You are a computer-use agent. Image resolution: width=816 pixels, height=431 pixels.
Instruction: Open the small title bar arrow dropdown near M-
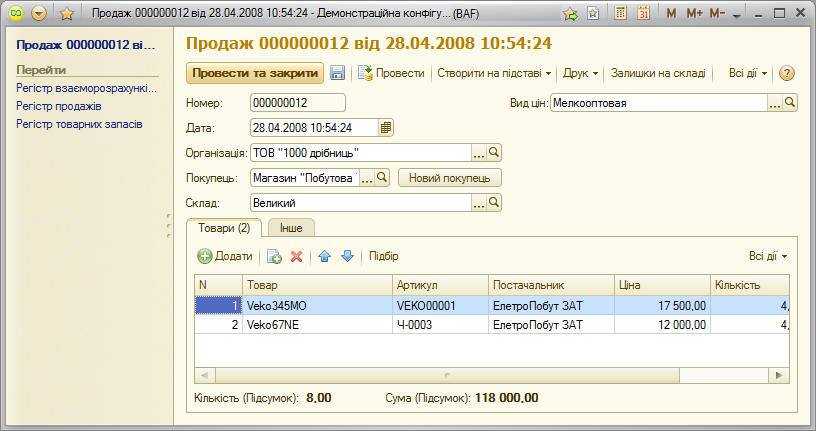736,16
